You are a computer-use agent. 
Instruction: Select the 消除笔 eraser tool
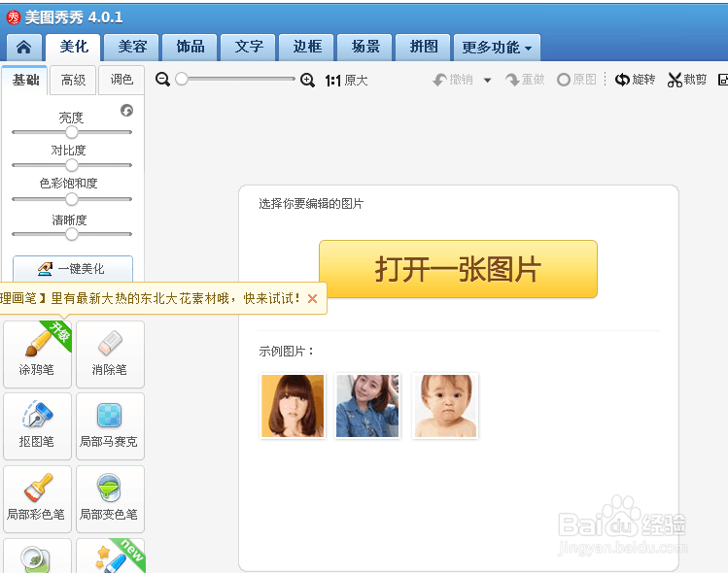(110, 354)
